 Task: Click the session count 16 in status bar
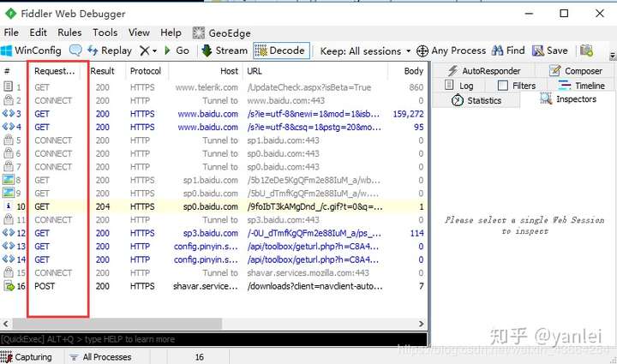(x=200, y=357)
